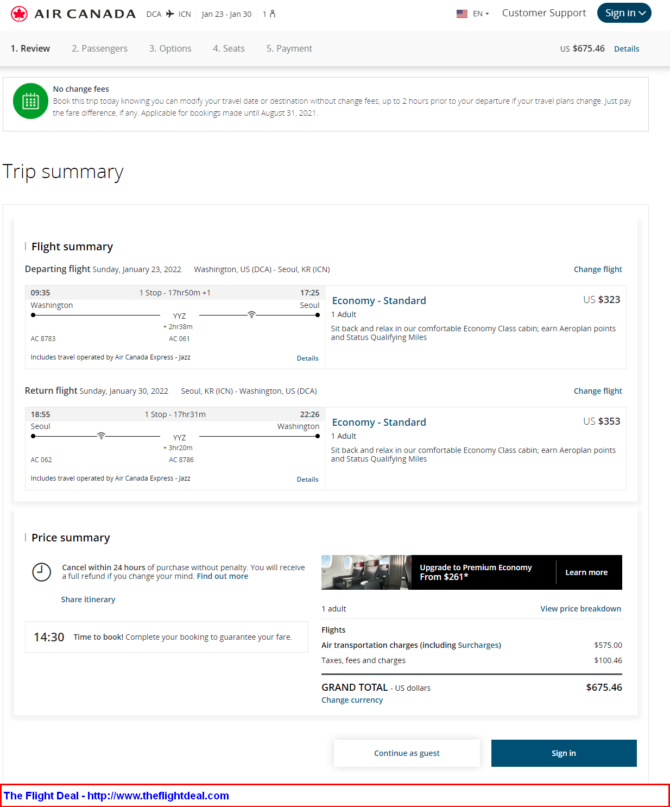Go to the 4. Seats step

pos(229,48)
